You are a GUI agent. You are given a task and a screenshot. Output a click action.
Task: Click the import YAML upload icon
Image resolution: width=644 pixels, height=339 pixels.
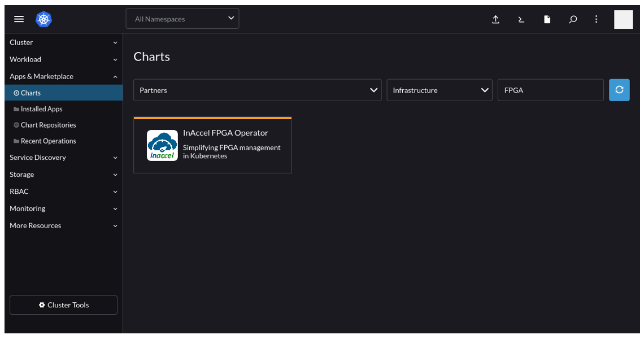(x=495, y=19)
